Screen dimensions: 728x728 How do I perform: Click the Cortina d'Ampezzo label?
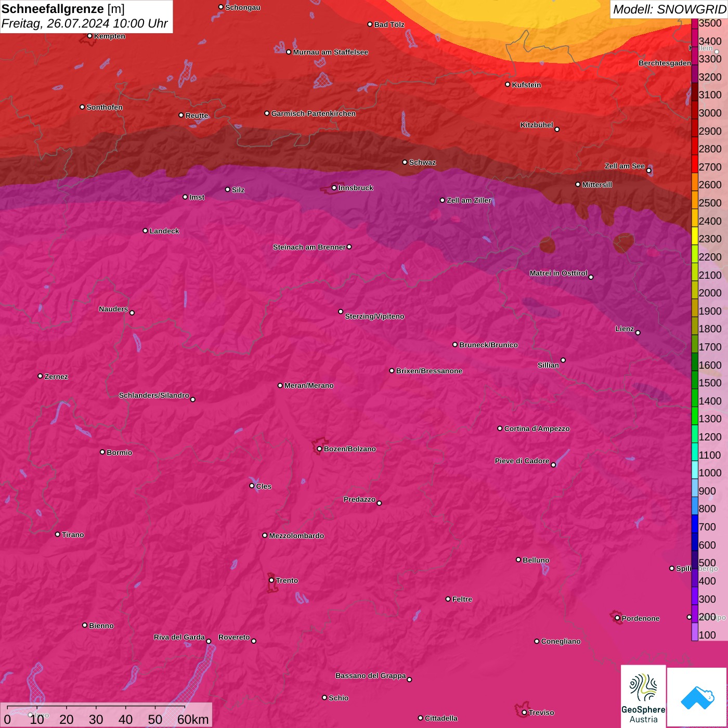[537, 428]
